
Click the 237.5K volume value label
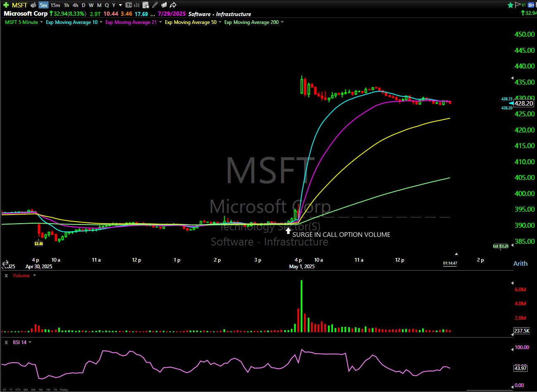click(x=522, y=331)
